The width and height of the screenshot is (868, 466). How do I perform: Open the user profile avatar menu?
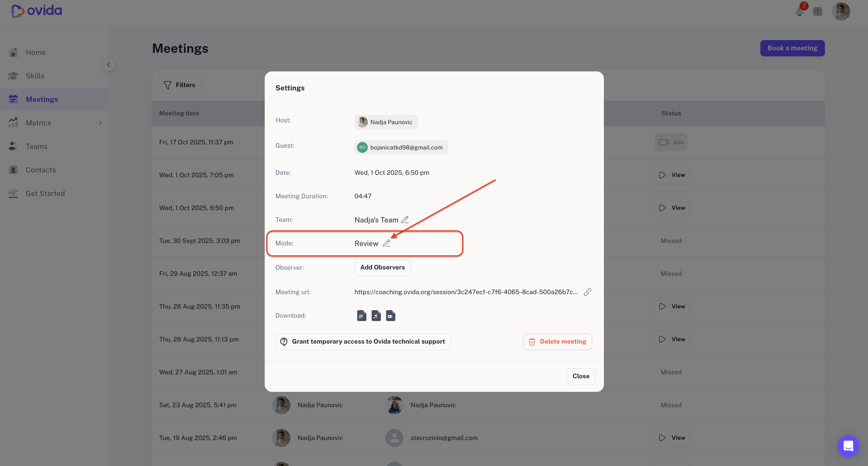(x=841, y=11)
